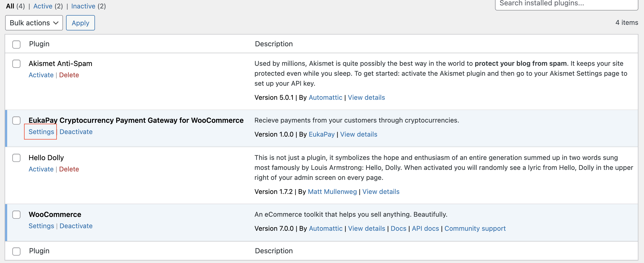The image size is (644, 263).
Task: Toggle the select-all checkbox in table footer
Action: (x=16, y=251)
